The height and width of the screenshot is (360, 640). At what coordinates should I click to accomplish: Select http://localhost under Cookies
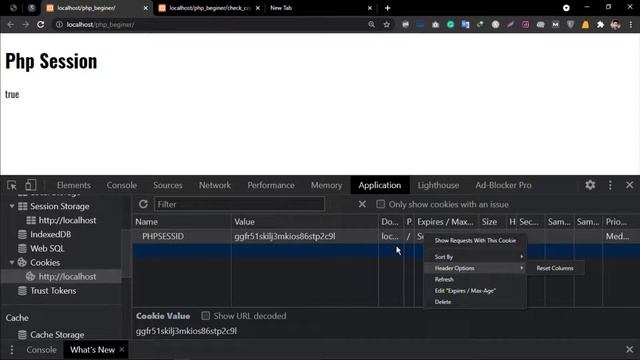(x=67, y=277)
